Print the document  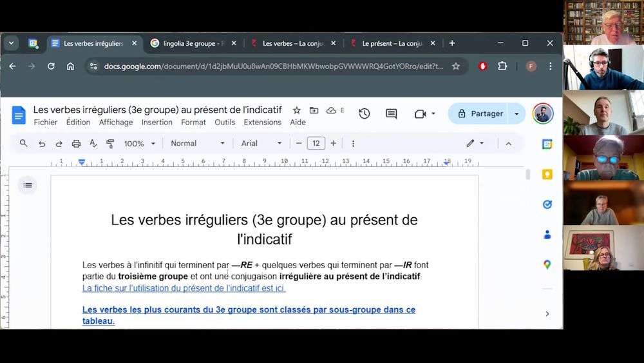[76, 144]
